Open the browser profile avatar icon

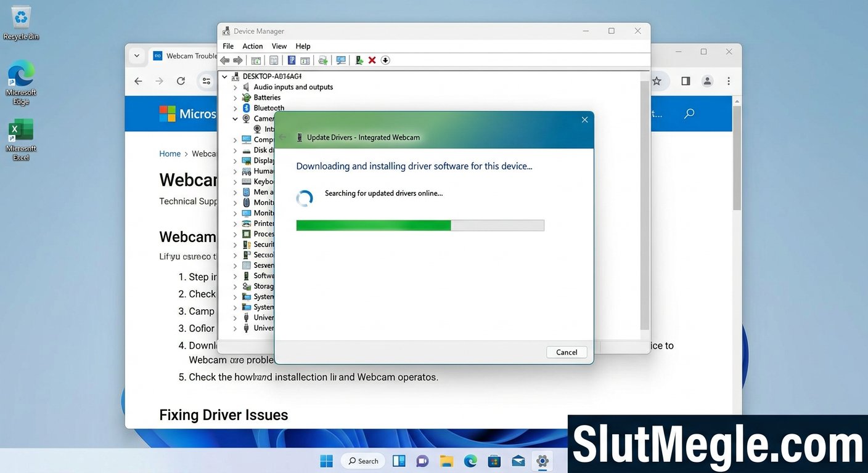coord(707,81)
